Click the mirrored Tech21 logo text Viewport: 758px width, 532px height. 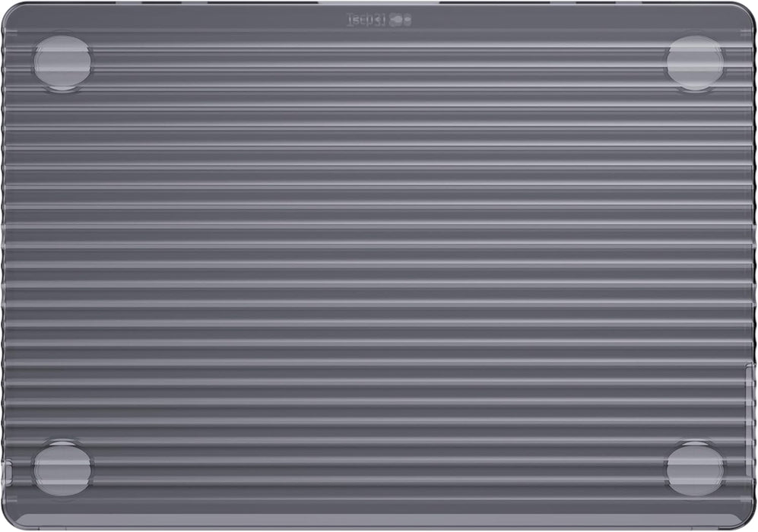(367, 20)
